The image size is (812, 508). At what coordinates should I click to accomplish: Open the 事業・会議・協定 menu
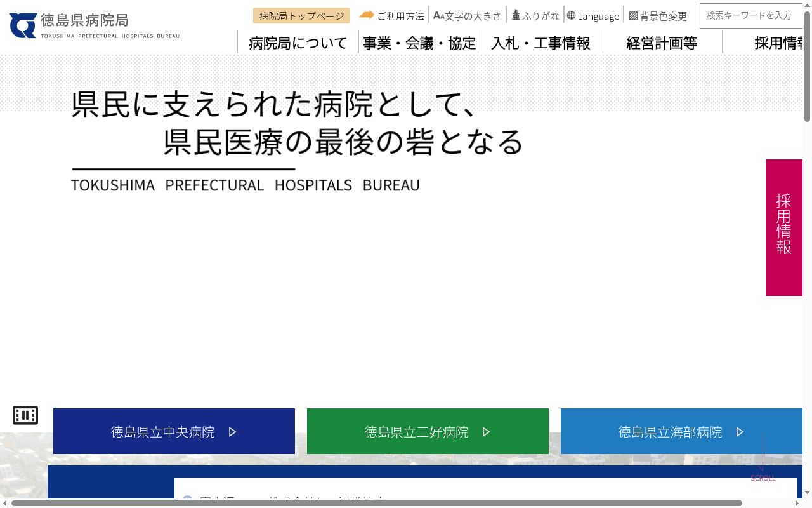click(x=419, y=43)
